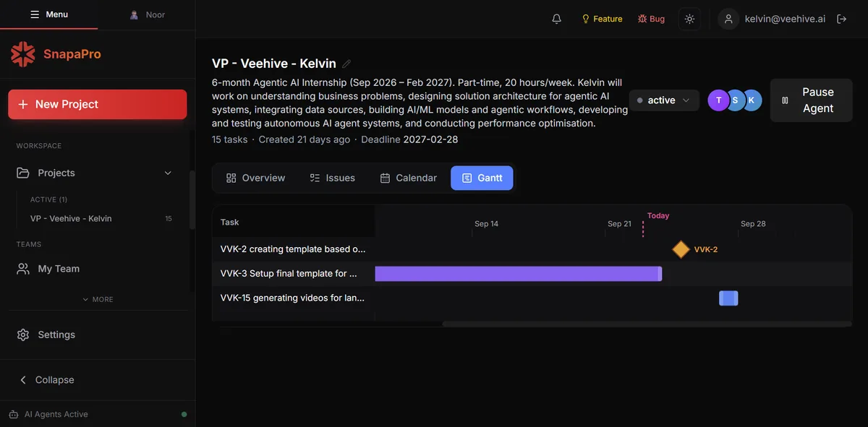
Task: Pause the Agent
Action: pyautogui.click(x=811, y=100)
